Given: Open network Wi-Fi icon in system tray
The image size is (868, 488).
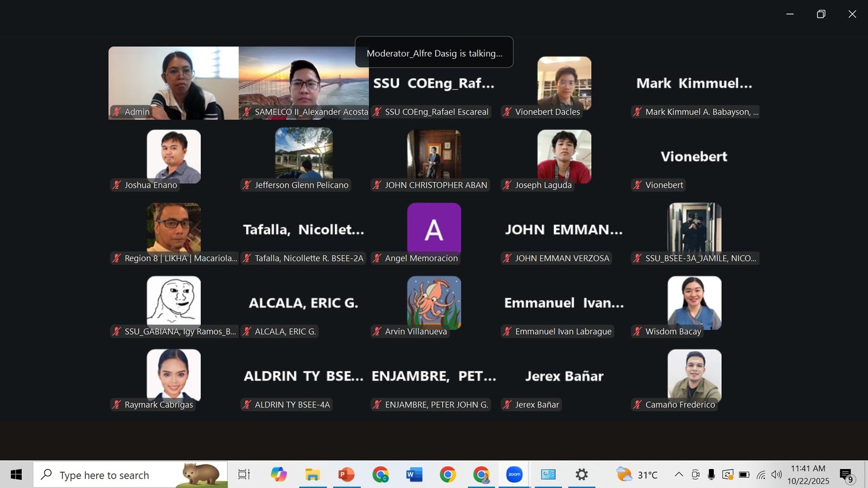Looking at the screenshot, I should click(x=761, y=475).
